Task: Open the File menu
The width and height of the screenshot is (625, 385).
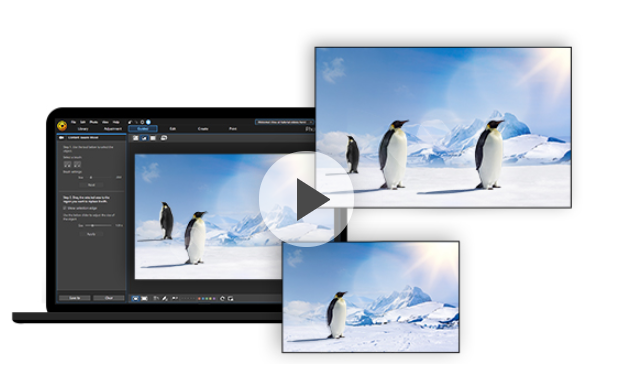Action: click(x=73, y=122)
